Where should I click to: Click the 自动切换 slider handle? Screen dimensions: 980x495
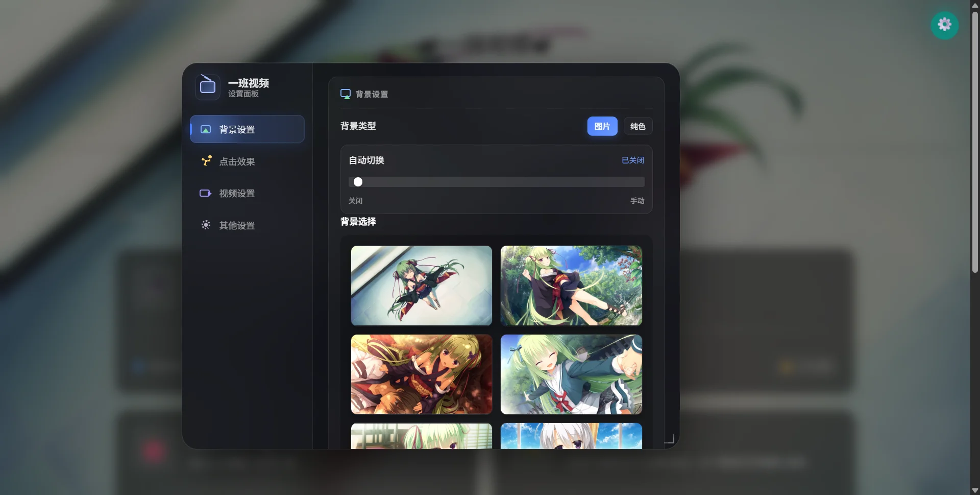point(358,182)
